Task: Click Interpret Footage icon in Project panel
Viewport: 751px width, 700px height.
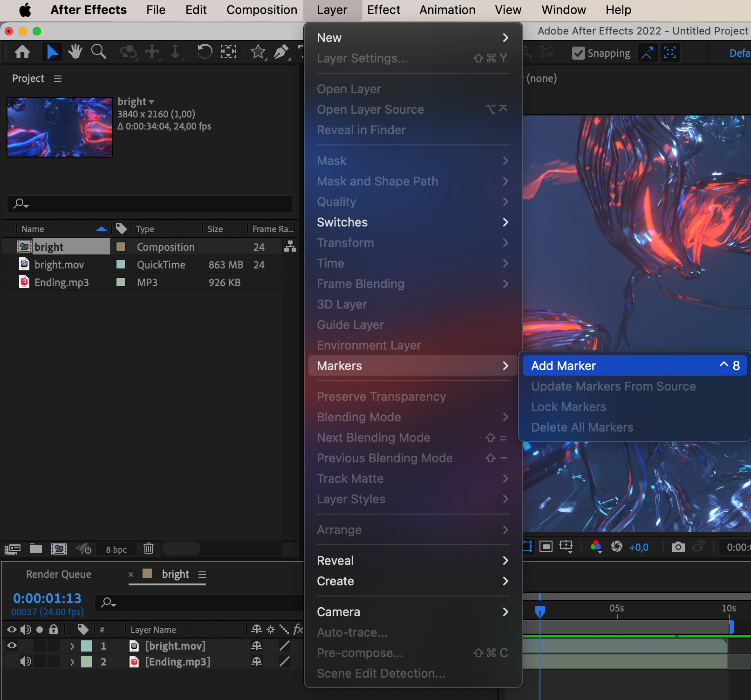Action: [13, 549]
